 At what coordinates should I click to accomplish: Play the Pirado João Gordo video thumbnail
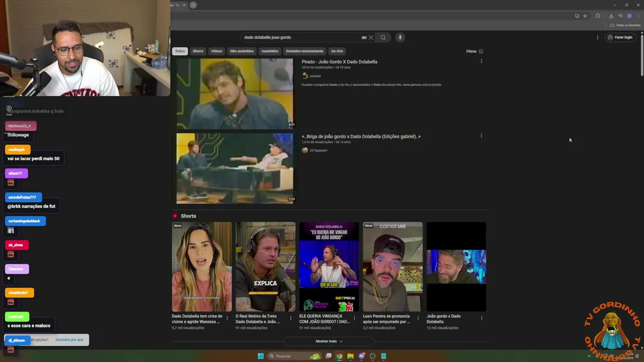tap(234, 94)
